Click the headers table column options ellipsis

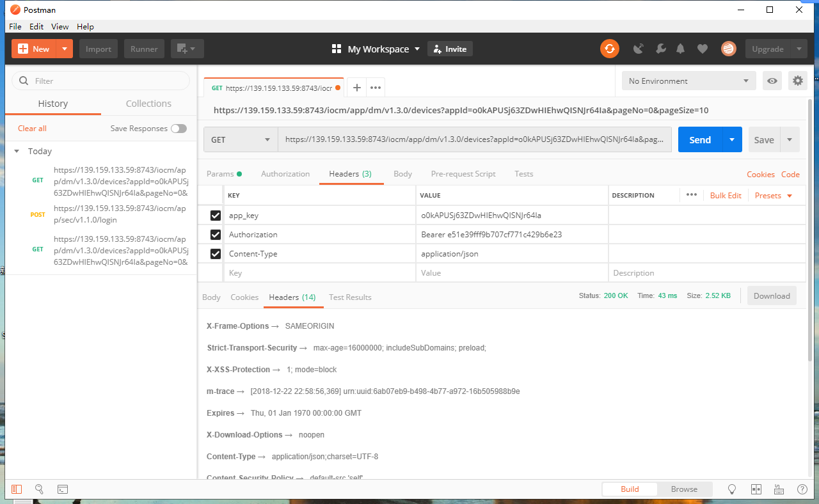click(691, 195)
